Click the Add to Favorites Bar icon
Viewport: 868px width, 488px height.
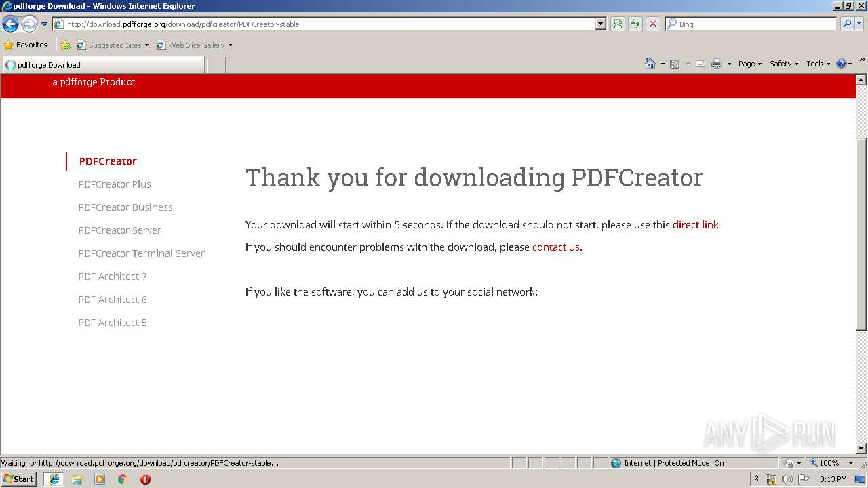(65, 45)
